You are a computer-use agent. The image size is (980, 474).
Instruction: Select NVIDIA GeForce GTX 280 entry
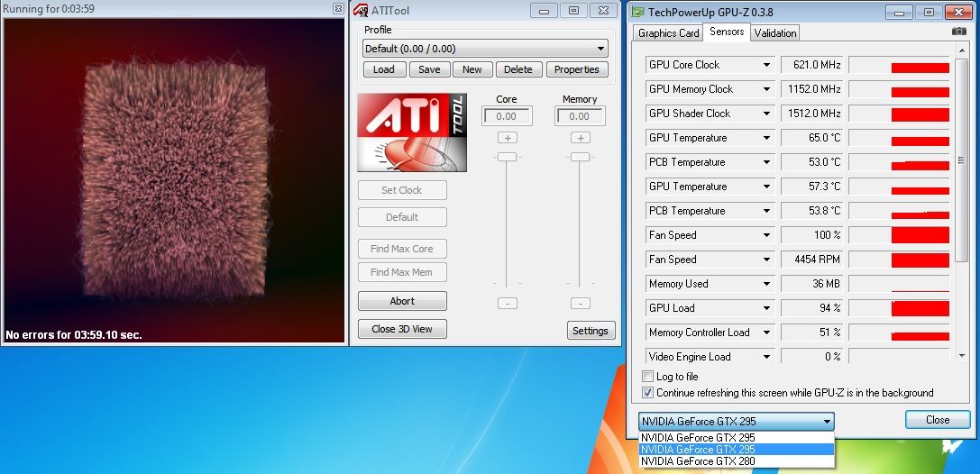737,461
